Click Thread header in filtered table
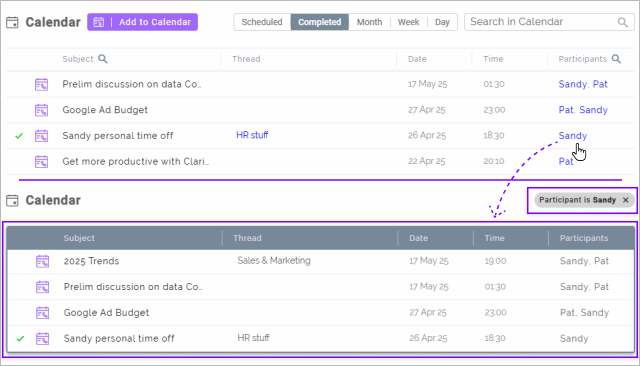 [x=247, y=238]
